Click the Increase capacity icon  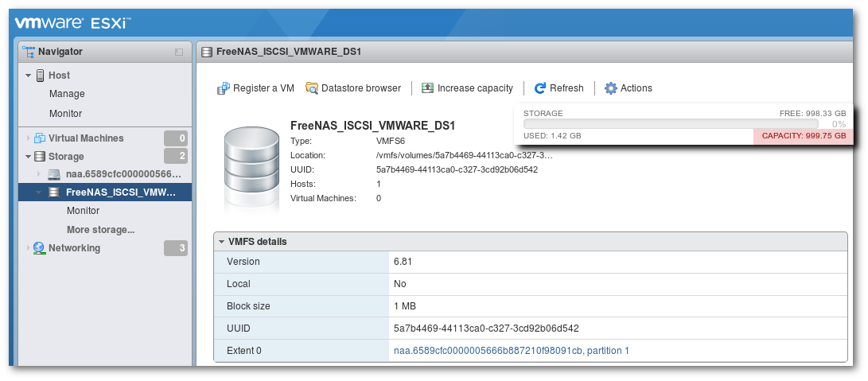(x=427, y=88)
